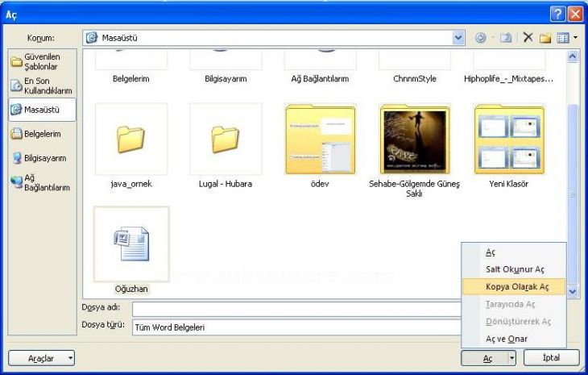Choose Tarayıcıda Aç menu entry
Viewport: 588px width, 375px height.
pos(513,304)
